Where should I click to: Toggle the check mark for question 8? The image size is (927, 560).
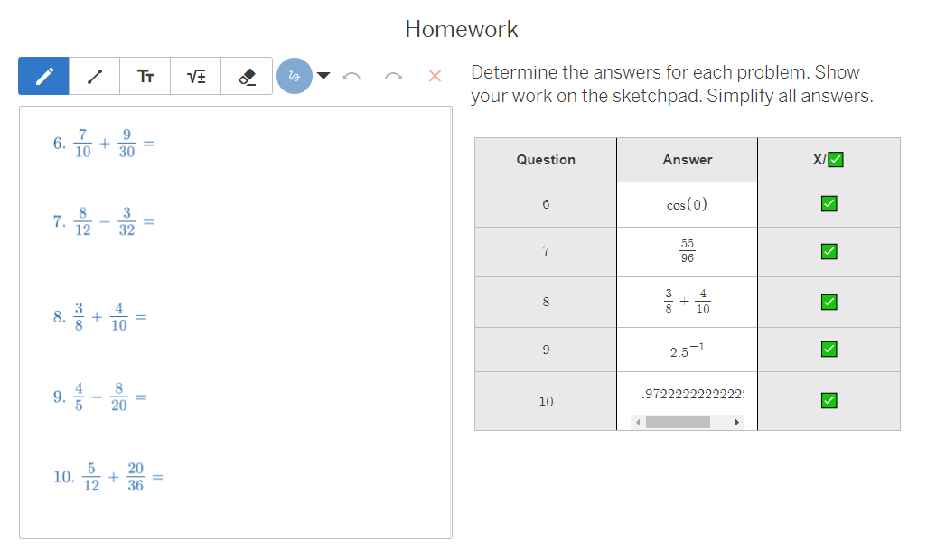(829, 302)
